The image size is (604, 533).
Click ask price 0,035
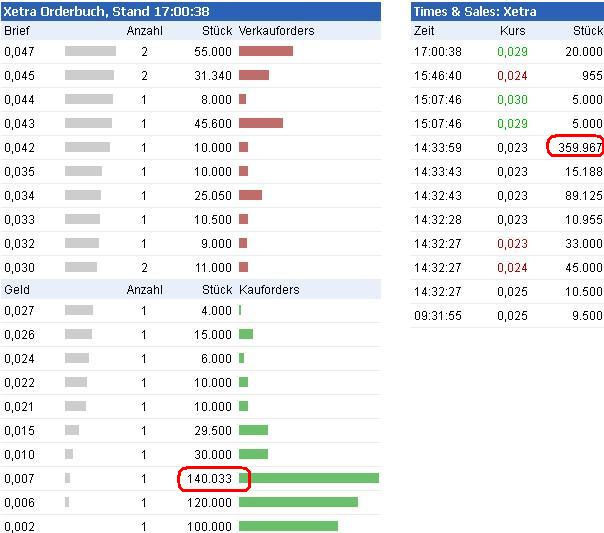[19, 171]
